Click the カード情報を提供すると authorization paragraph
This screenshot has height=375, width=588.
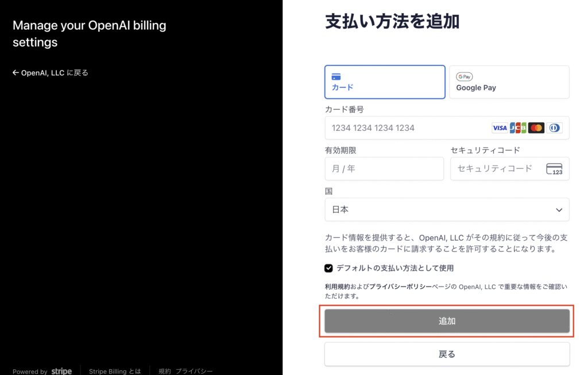click(x=446, y=243)
